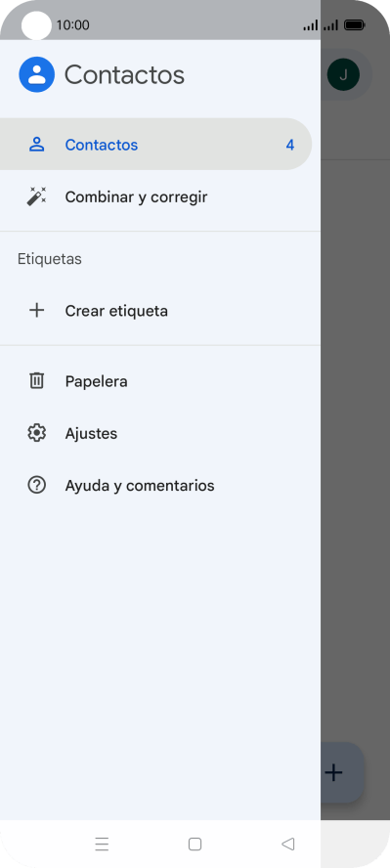The width and height of the screenshot is (390, 868).
Task: Open the Ajustes gear icon
Action: click(x=36, y=433)
